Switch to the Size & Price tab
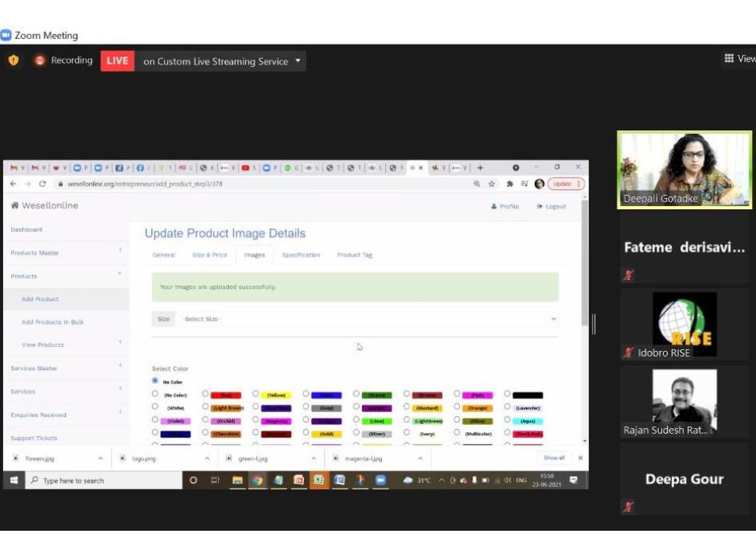This screenshot has width=756, height=557. click(x=209, y=255)
